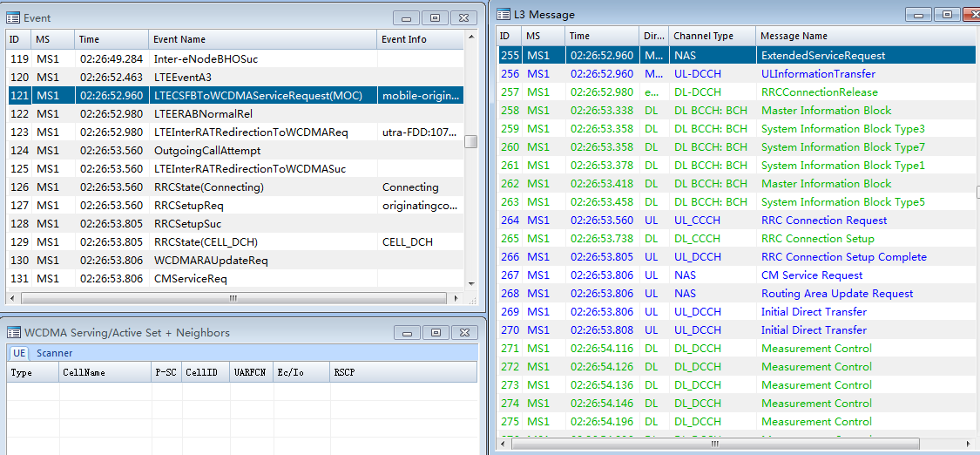
Task: Click the RSCP column header
Action: click(x=403, y=372)
